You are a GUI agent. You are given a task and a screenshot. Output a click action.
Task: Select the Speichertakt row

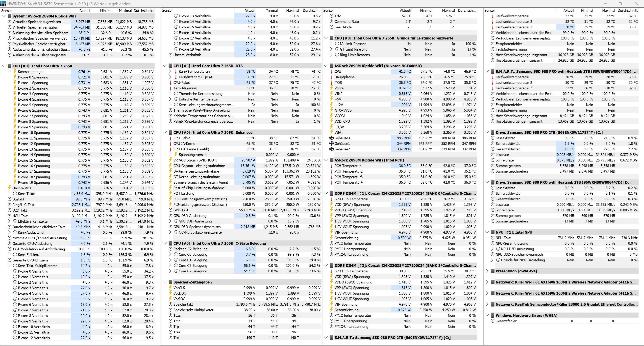click(183, 304)
